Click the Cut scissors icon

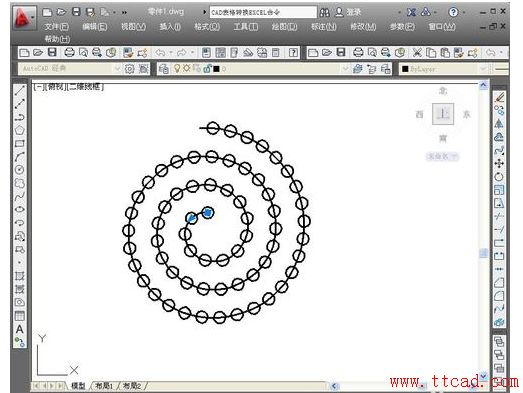coord(417,52)
